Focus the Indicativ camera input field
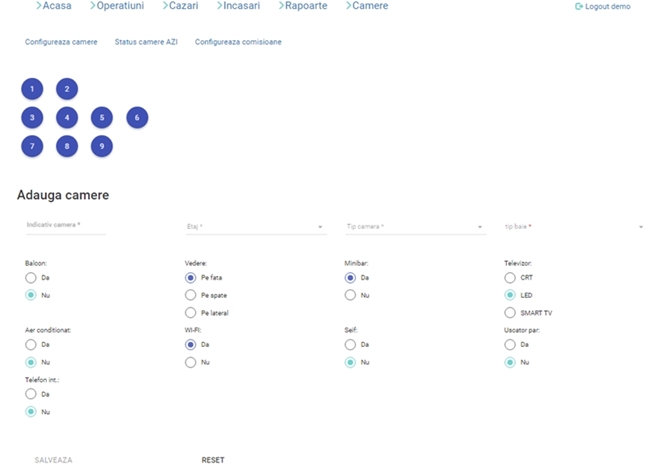Screen dimensions: 656x468 (x=66, y=225)
